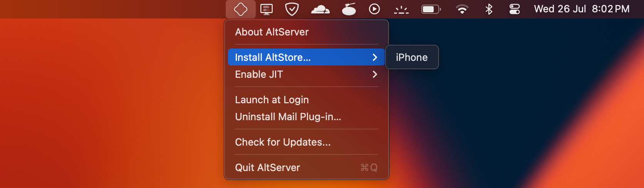This screenshot has height=188, width=644.
Task: Open Enable JIT menu entry
Action: click(307, 74)
